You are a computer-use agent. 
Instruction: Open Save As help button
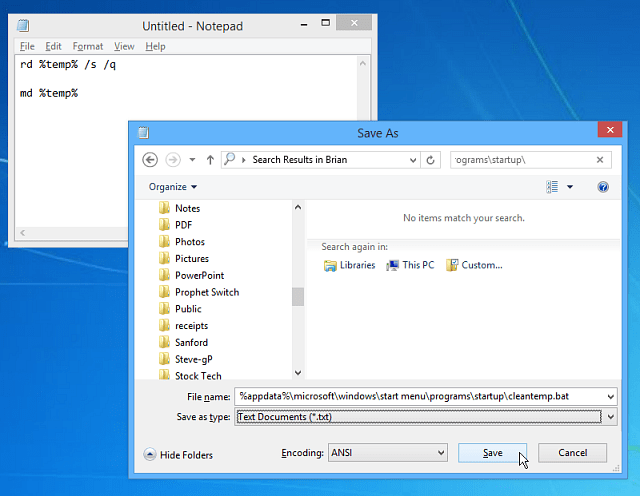(603, 187)
